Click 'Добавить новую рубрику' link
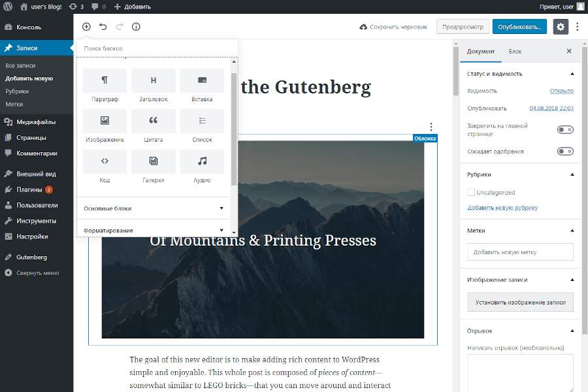 pyautogui.click(x=502, y=208)
